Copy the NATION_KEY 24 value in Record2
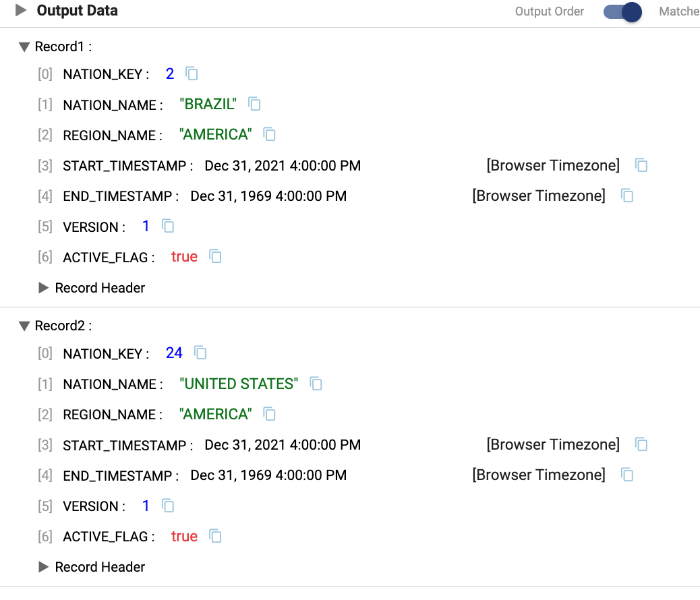Image resolution: width=700 pixels, height=600 pixels. click(x=200, y=353)
